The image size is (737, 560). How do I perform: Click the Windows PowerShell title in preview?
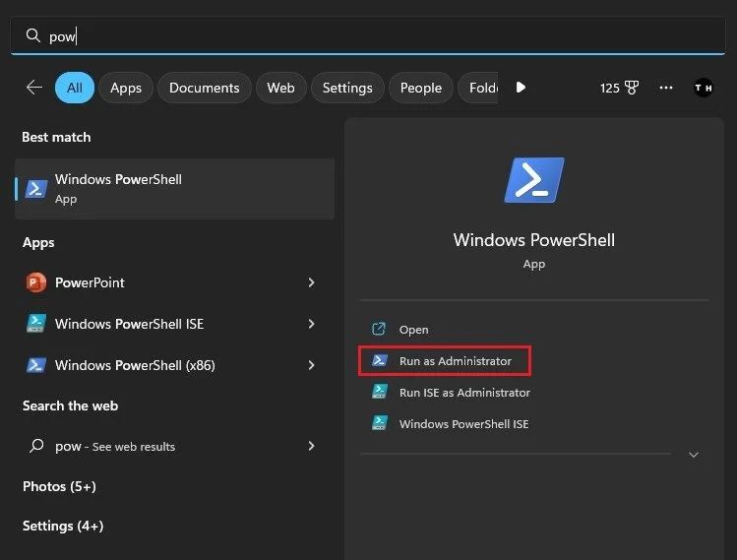coord(534,240)
